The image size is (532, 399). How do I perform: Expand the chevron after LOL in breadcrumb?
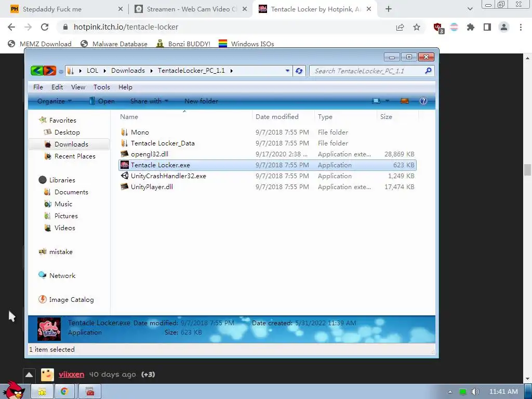pos(104,71)
